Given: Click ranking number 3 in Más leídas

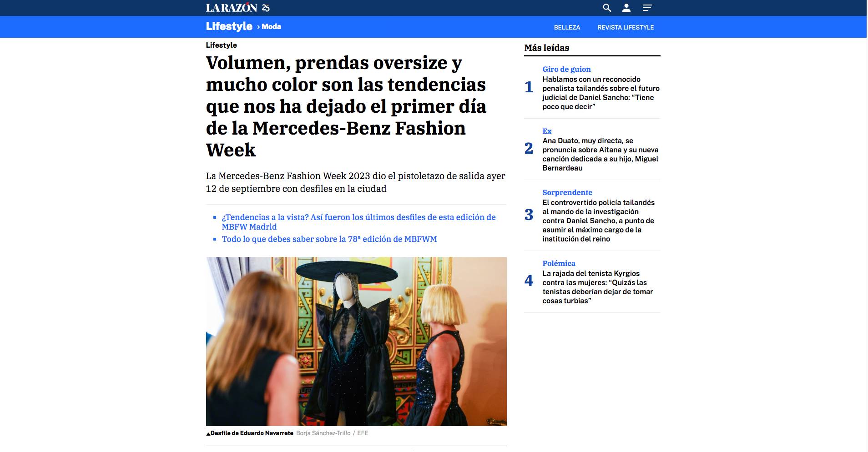Looking at the screenshot, I should [529, 214].
